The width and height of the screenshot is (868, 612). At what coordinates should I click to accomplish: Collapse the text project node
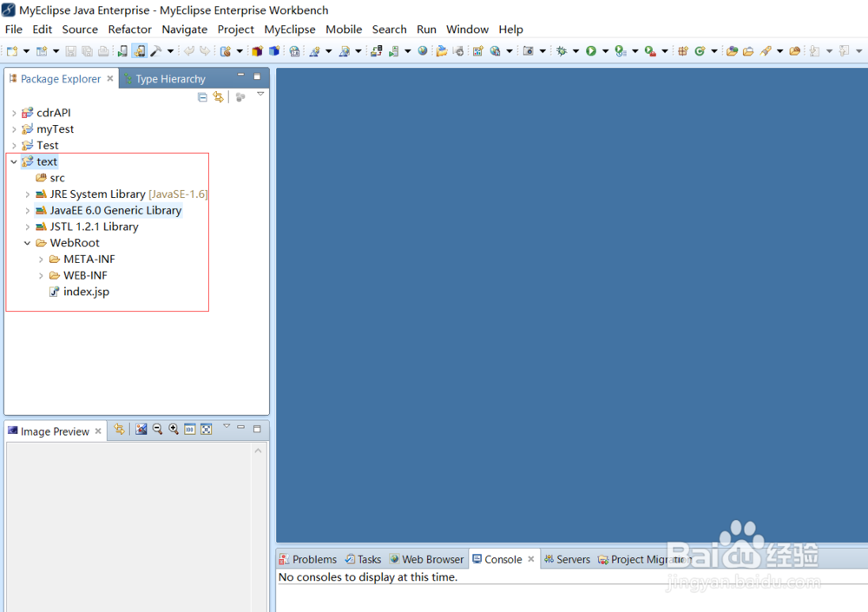(x=14, y=161)
